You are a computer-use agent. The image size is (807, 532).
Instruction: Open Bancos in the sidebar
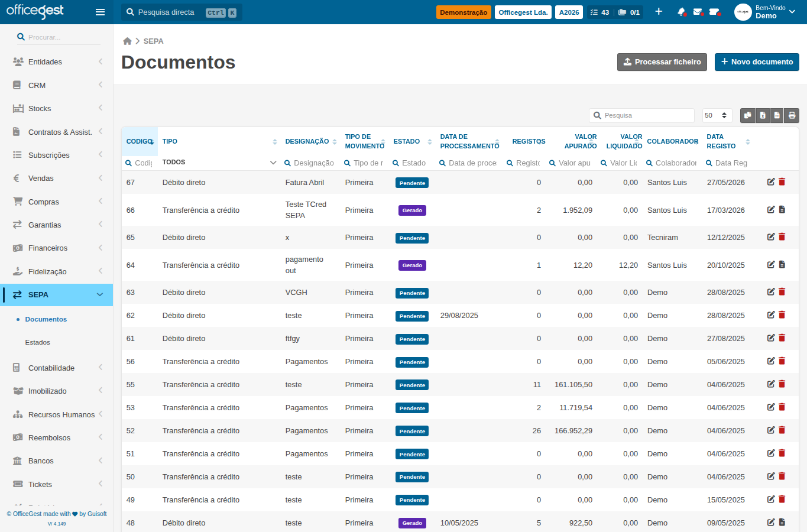[57, 460]
